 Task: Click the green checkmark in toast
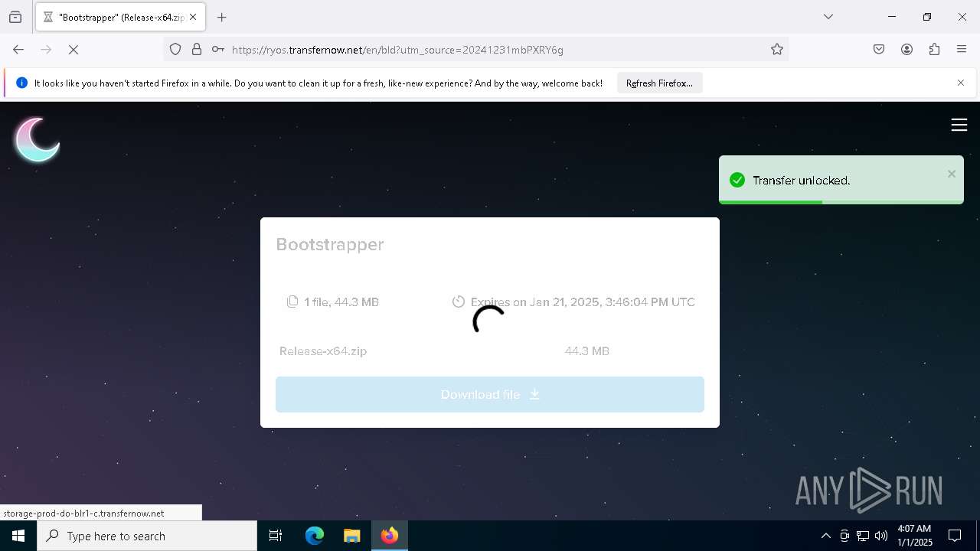pyautogui.click(x=737, y=180)
